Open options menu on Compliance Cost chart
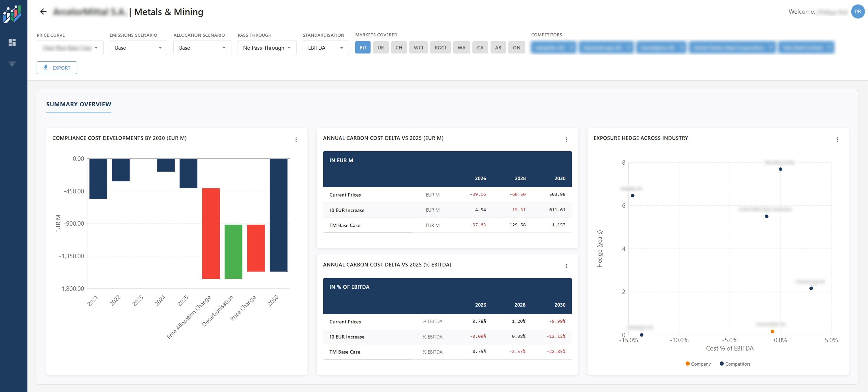Image resolution: width=868 pixels, height=392 pixels. [296, 139]
